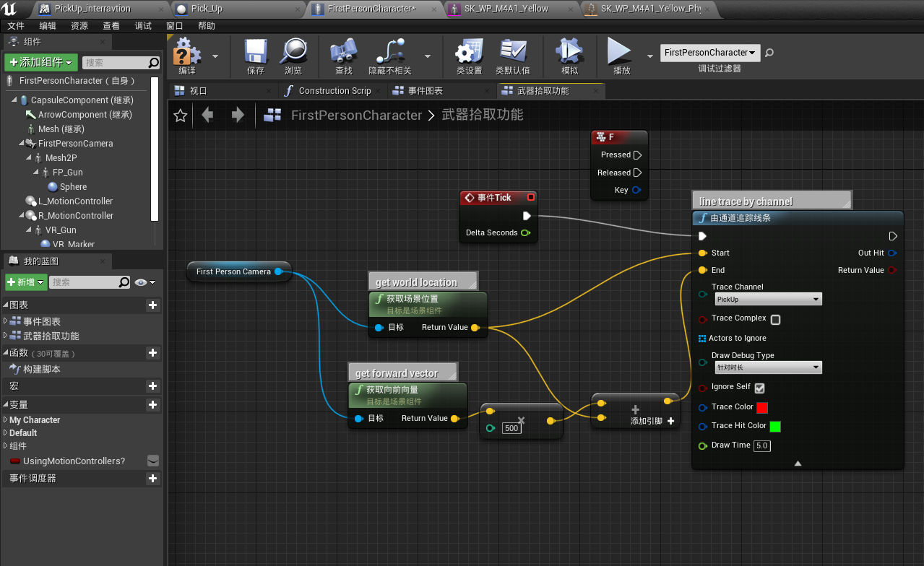Toggle the My Blueprint eye view options
The image size is (924, 566).
[x=144, y=282]
